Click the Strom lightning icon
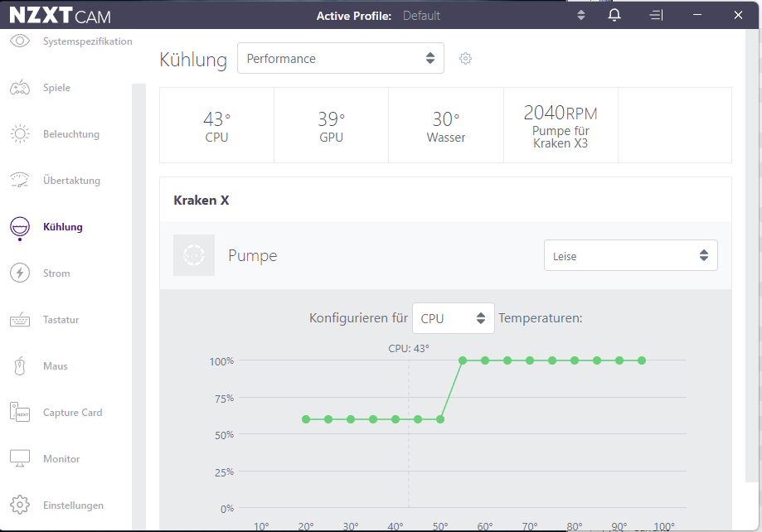 (x=20, y=273)
